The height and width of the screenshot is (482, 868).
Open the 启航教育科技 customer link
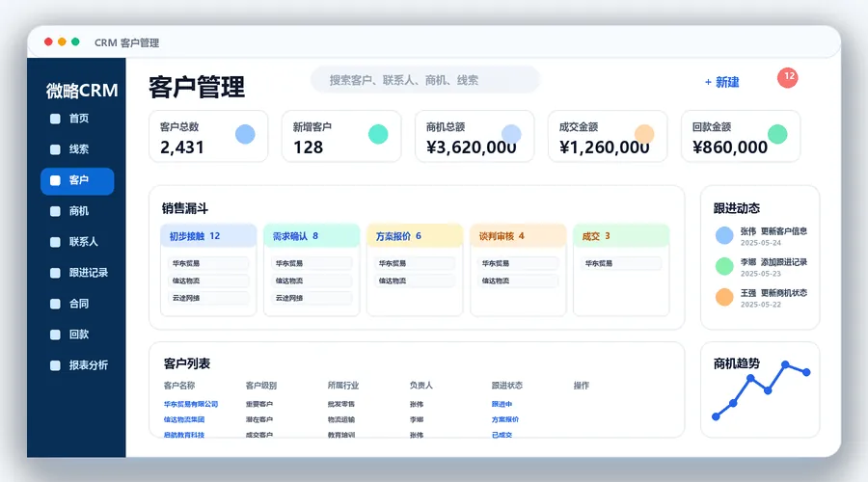184,435
